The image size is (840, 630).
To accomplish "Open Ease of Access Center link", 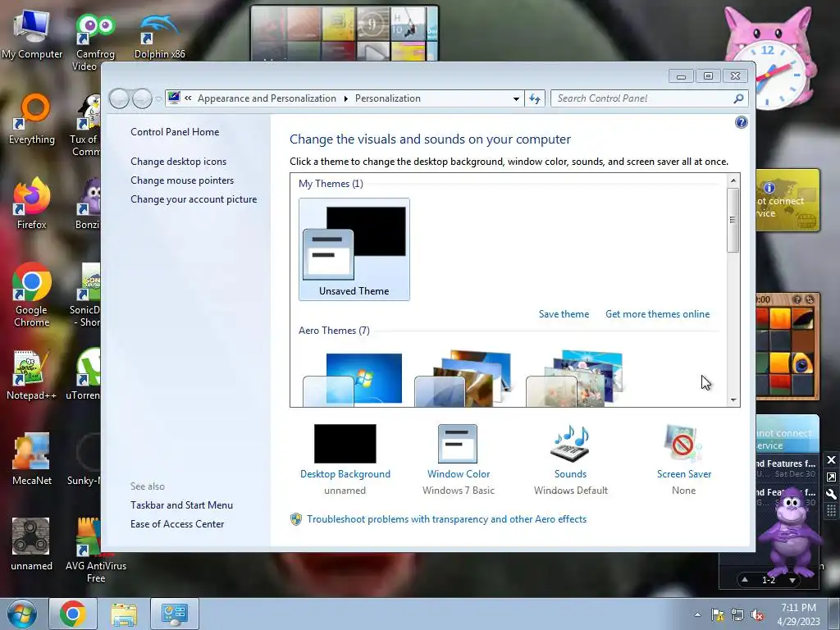I will [177, 524].
